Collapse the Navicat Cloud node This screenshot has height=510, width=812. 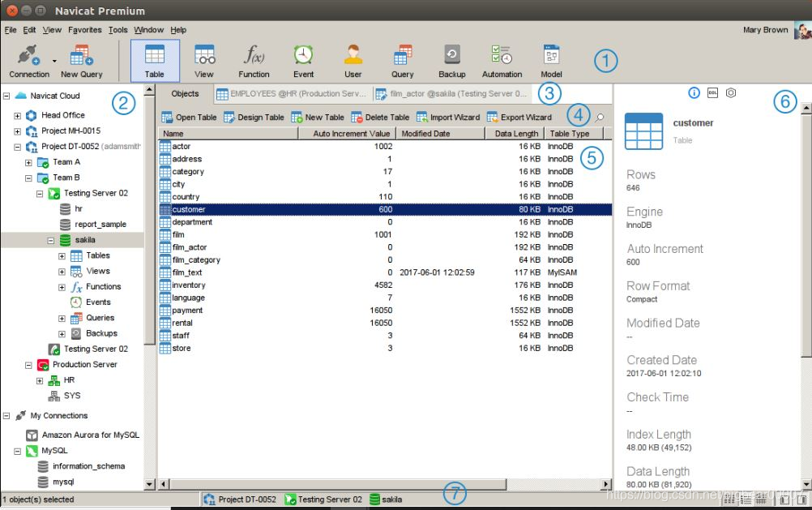(x=6, y=96)
